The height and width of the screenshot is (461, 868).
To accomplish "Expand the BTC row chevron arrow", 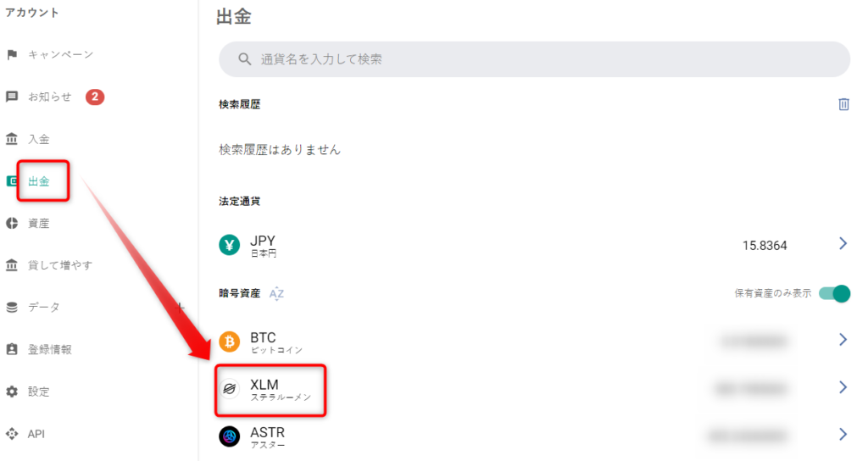I will (843, 339).
